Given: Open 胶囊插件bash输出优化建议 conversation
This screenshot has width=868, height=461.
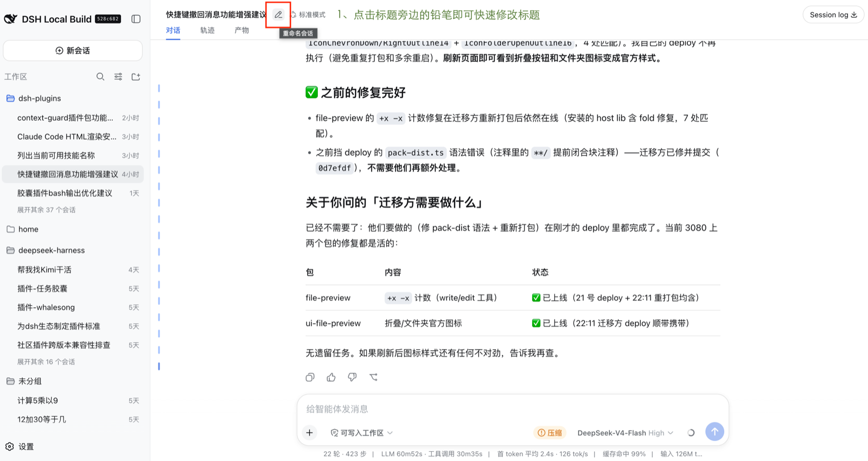Looking at the screenshot, I should 73,193.
